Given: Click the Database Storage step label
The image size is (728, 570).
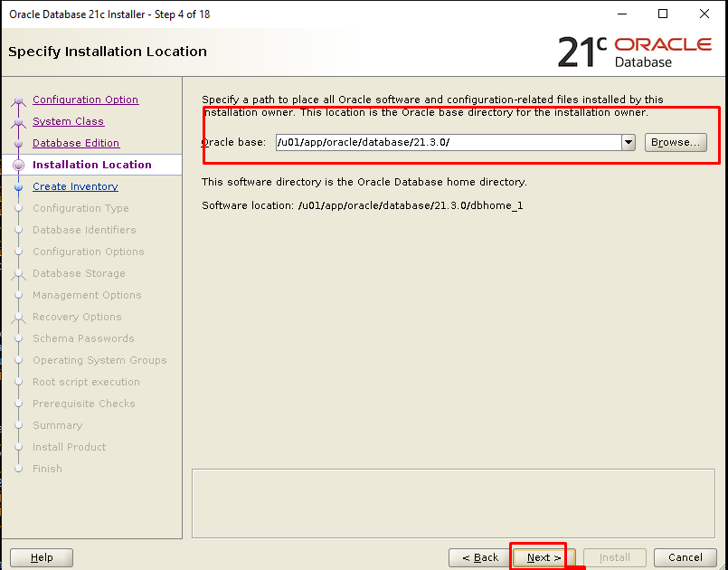Looking at the screenshot, I should (79, 273).
